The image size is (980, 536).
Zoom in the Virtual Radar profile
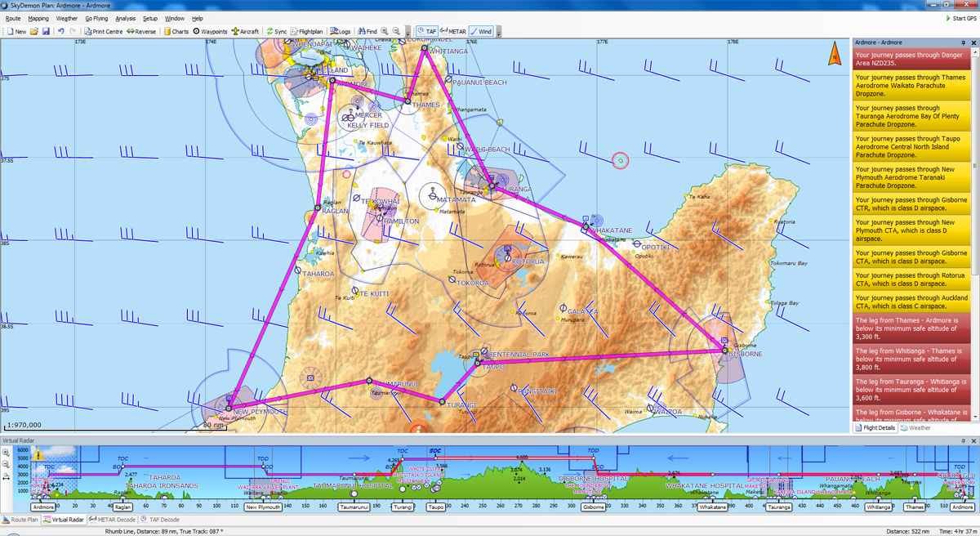(6, 452)
